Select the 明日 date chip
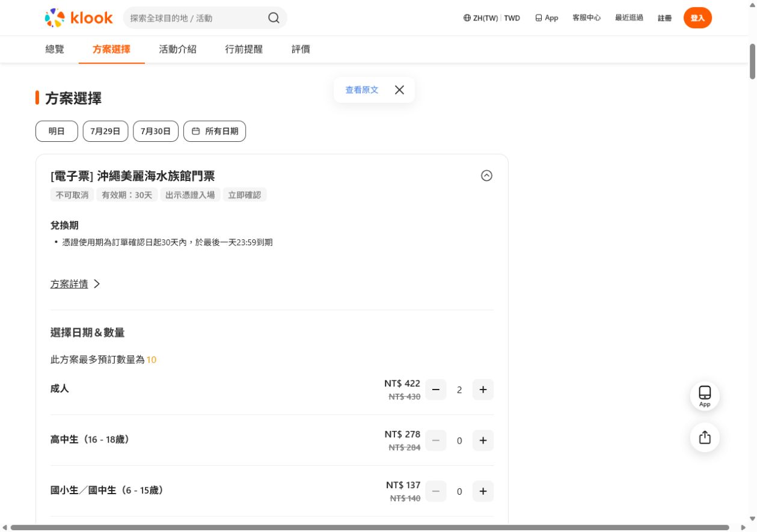 (57, 131)
